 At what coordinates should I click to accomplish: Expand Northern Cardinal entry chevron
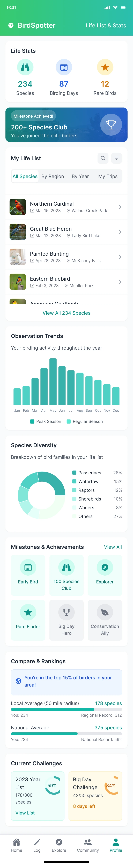pos(120,207)
